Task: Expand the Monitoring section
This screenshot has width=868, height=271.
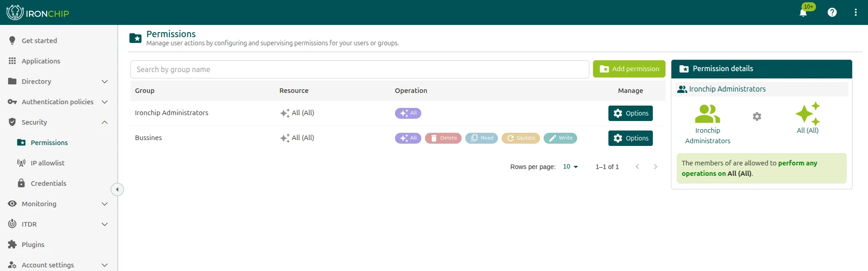Action: point(105,204)
